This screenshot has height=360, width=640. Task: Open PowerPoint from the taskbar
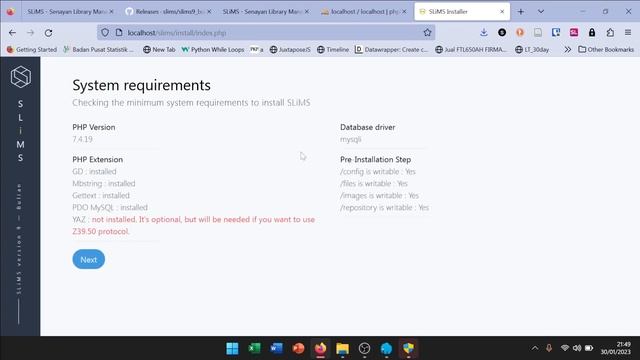298,348
